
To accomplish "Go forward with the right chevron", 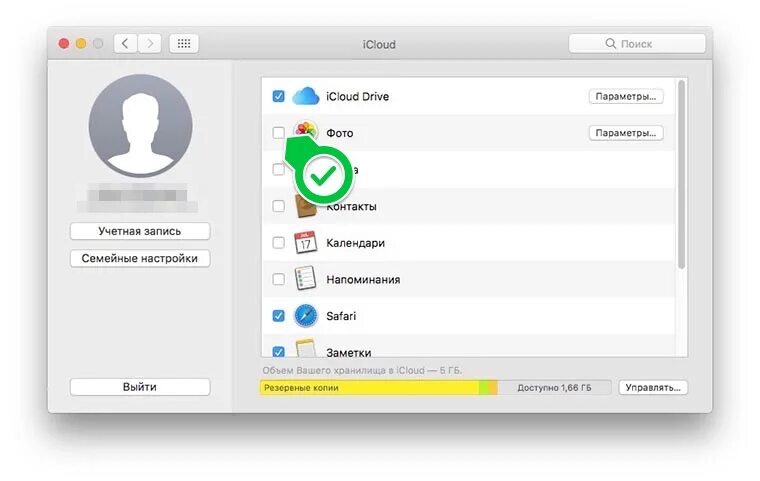I will 150,44.
